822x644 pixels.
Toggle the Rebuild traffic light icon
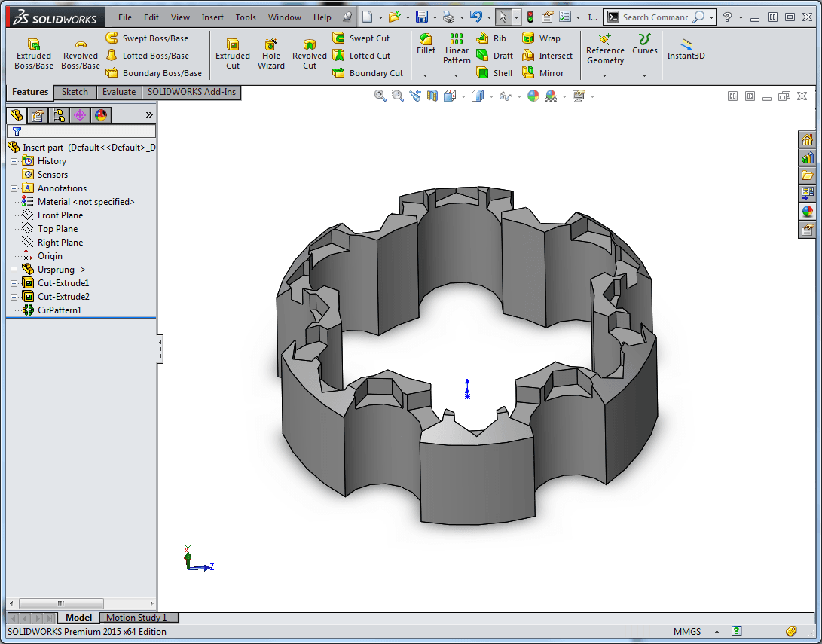click(x=530, y=17)
